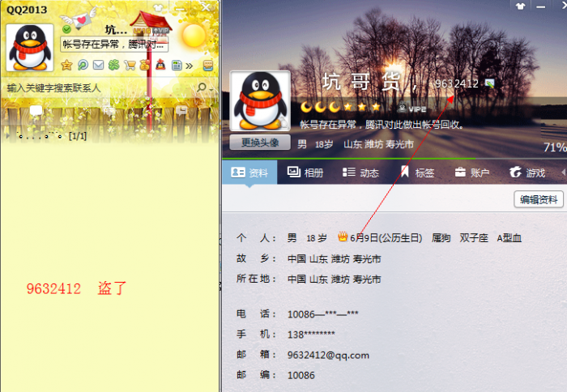Minimize the QQ2013 main panel
This screenshot has height=392, width=567.
(x=180, y=7)
